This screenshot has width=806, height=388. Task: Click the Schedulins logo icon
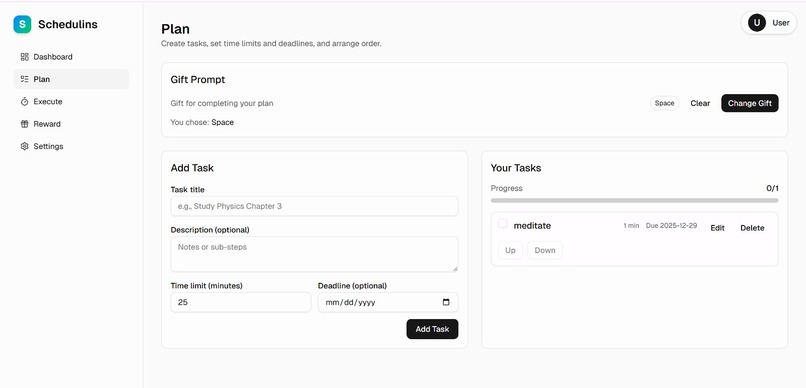(22, 24)
